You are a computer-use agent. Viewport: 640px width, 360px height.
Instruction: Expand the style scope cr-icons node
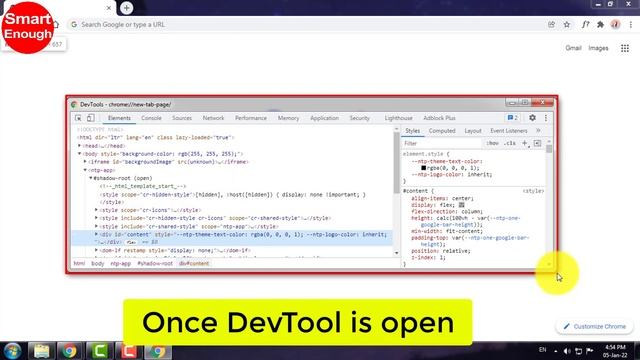click(x=96, y=210)
